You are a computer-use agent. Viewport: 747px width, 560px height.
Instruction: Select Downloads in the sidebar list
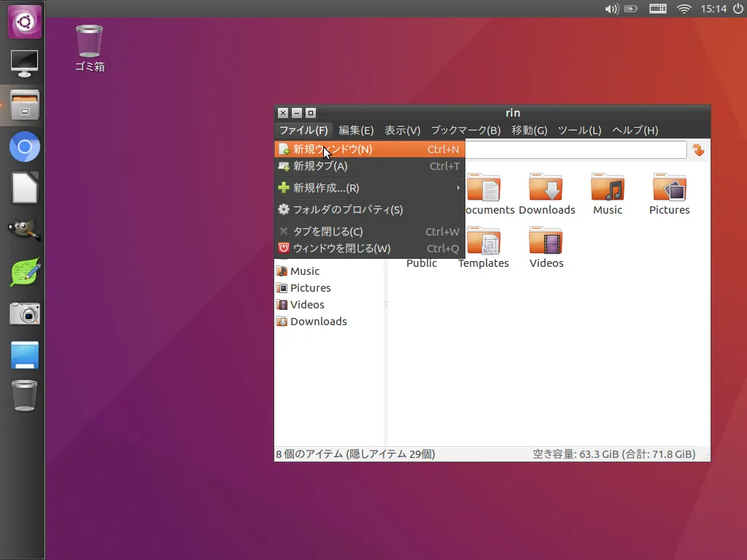point(318,322)
